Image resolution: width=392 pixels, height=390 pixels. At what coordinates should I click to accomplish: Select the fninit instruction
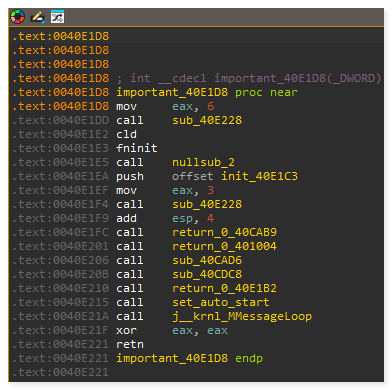click(137, 148)
